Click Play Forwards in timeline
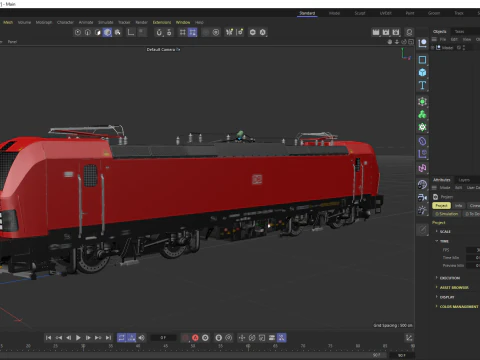 (78, 338)
